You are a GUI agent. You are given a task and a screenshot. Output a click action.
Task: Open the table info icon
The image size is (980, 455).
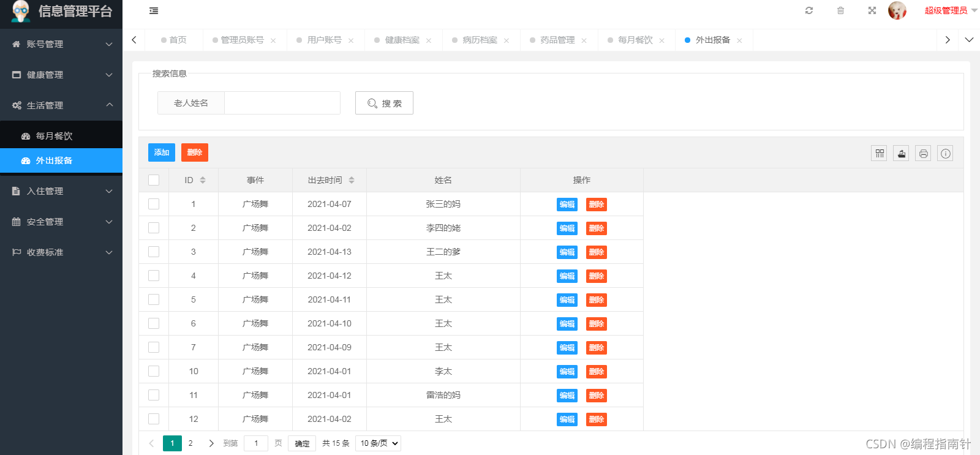946,153
